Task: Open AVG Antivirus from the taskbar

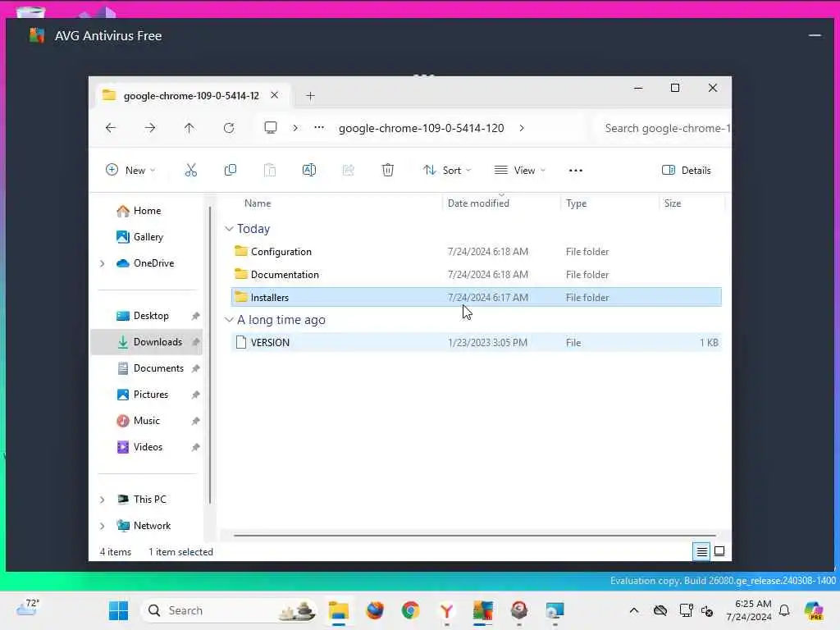Action: point(482,610)
